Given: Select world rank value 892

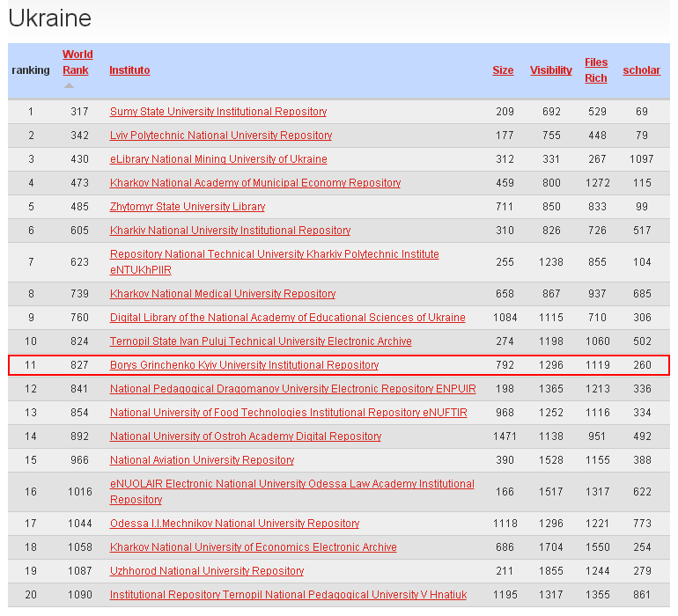Looking at the screenshot, I should (79, 436).
